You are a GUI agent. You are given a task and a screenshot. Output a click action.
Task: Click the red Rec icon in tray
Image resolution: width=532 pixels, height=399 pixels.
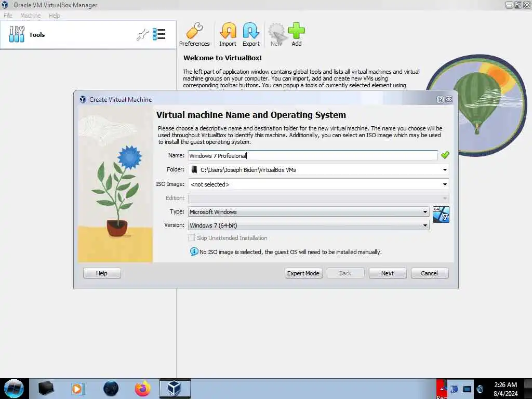tap(442, 389)
